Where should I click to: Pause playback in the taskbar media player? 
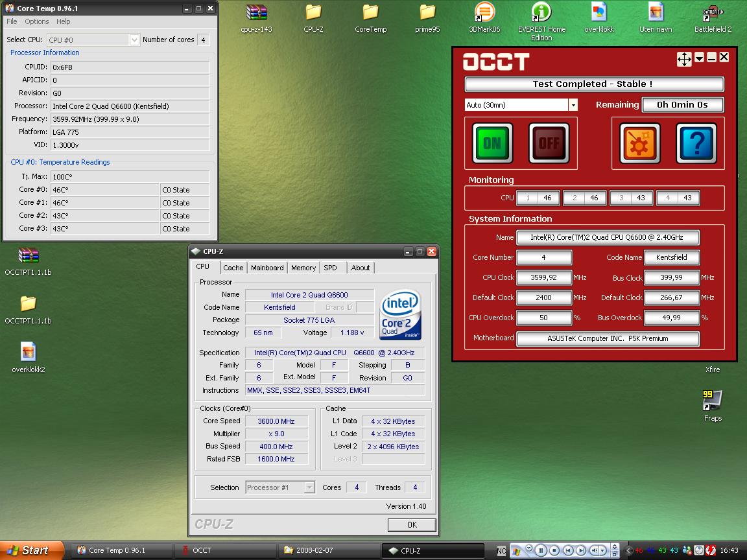[x=541, y=550]
